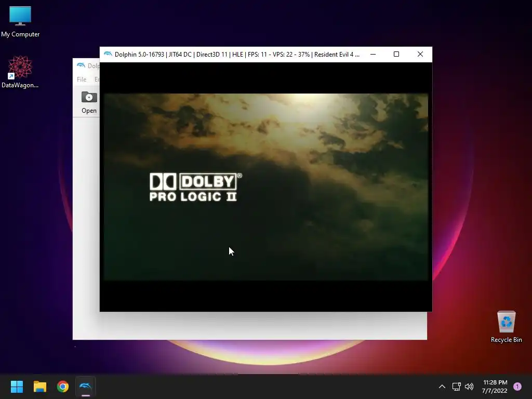
Task: Open the notification badge in the taskbar
Action: (517, 387)
